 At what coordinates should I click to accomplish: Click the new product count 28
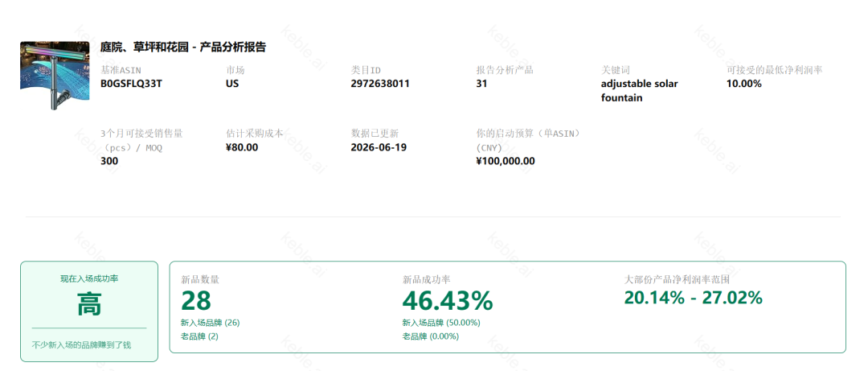pyautogui.click(x=196, y=301)
